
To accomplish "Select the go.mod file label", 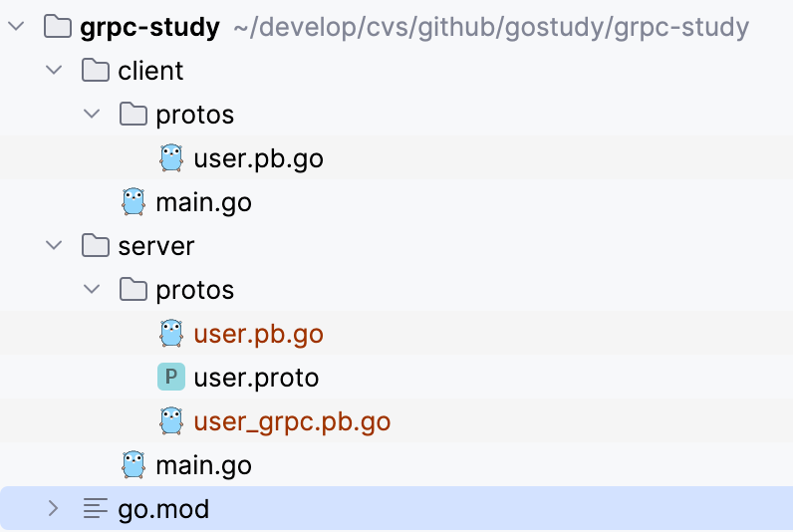I will [163, 509].
